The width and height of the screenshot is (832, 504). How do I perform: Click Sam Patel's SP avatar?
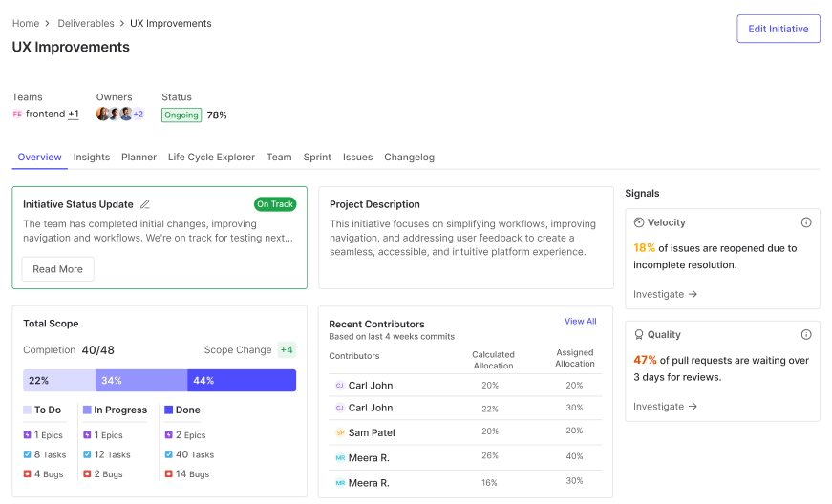340,433
